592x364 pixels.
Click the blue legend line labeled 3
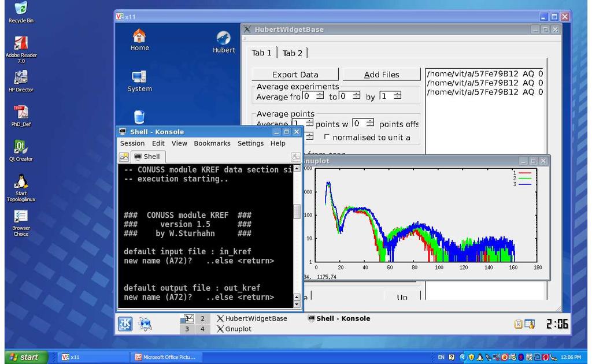point(525,184)
